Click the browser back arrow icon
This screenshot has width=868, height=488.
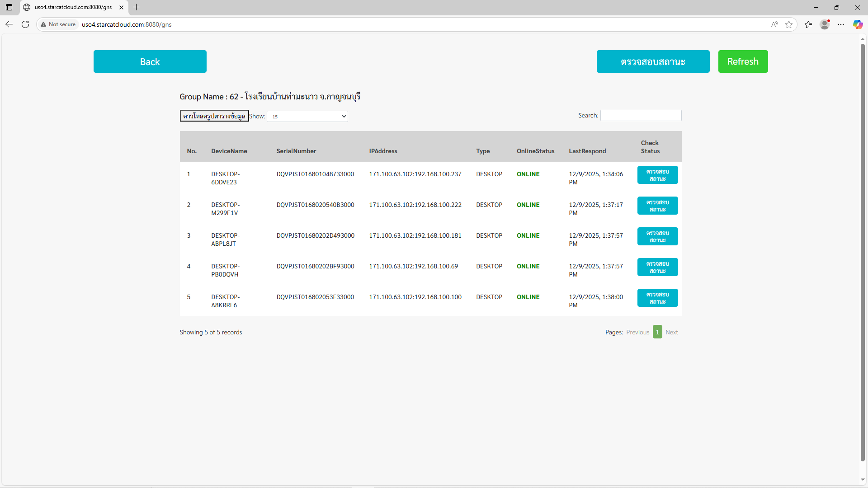[x=9, y=24]
